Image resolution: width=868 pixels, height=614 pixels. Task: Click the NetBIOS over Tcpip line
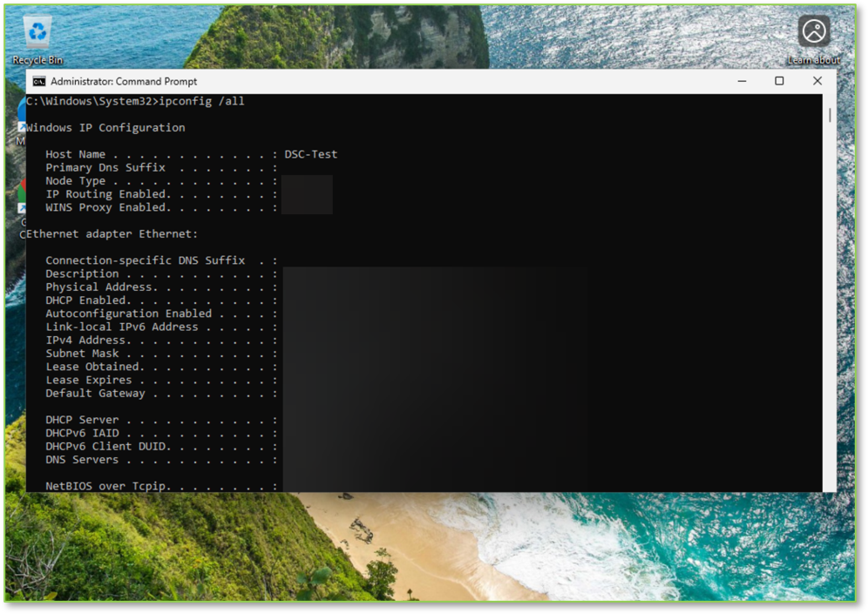(161, 486)
